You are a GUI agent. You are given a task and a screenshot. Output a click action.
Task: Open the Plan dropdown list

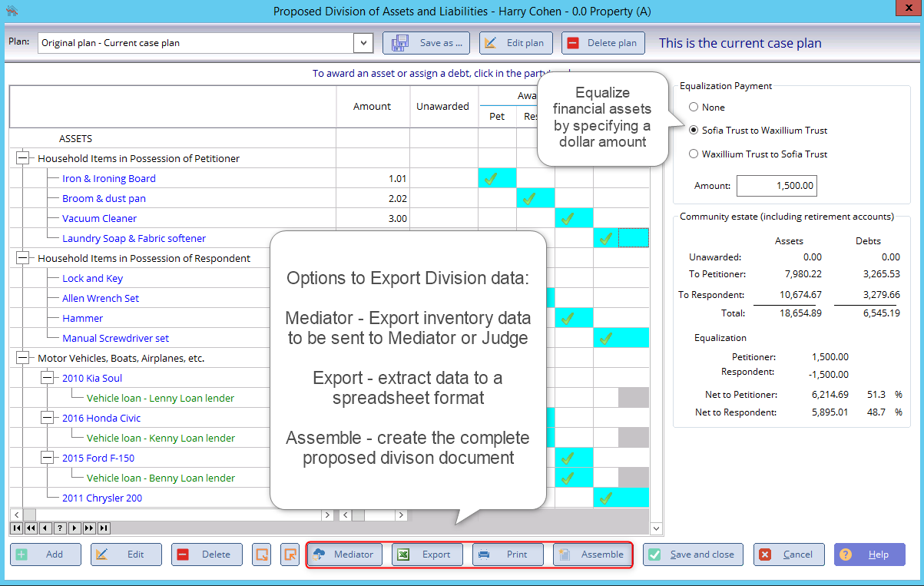[x=363, y=43]
